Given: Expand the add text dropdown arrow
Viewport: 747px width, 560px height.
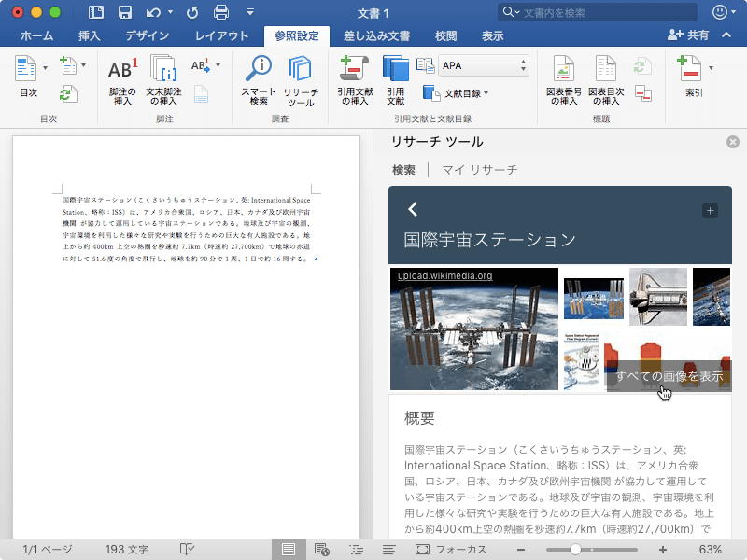Looking at the screenshot, I should coord(83,65).
